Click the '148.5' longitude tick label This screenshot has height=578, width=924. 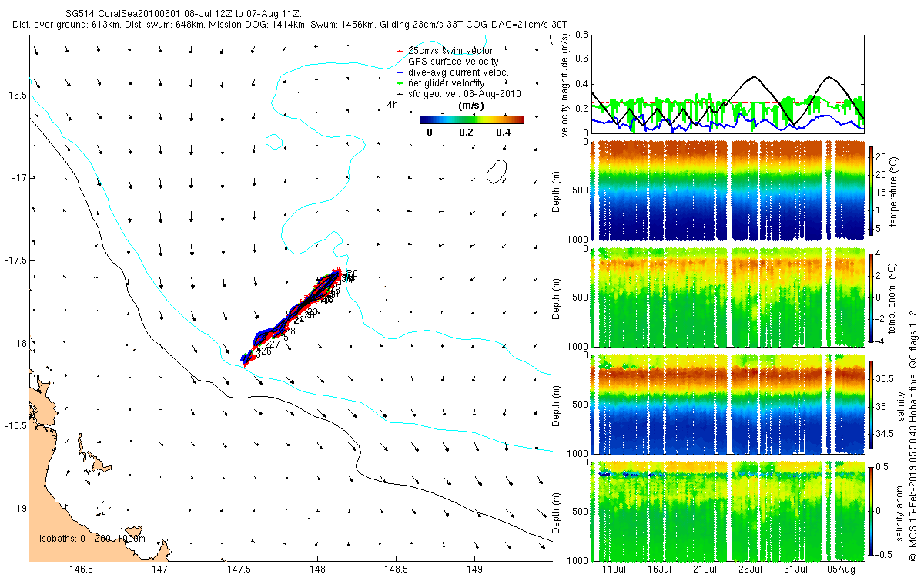(x=396, y=570)
